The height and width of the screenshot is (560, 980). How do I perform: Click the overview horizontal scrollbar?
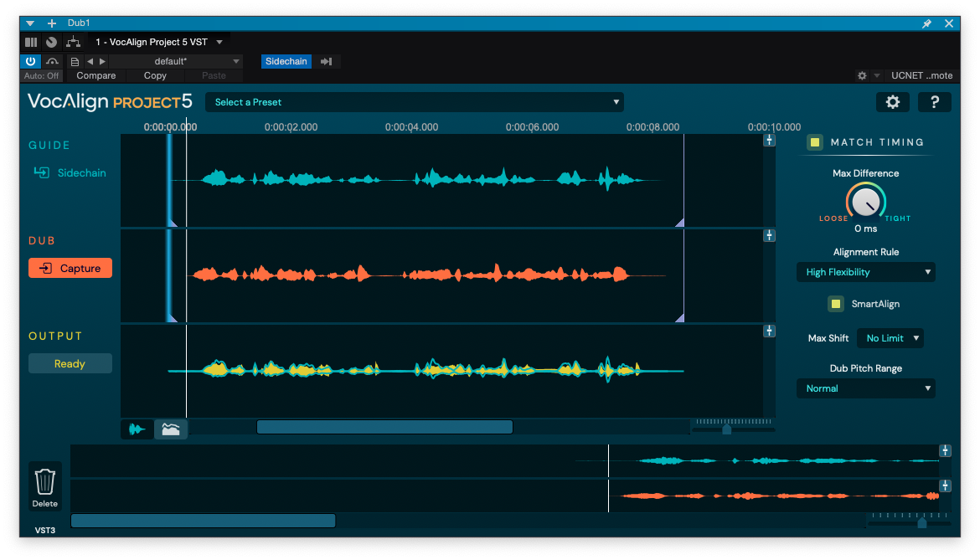point(204,521)
